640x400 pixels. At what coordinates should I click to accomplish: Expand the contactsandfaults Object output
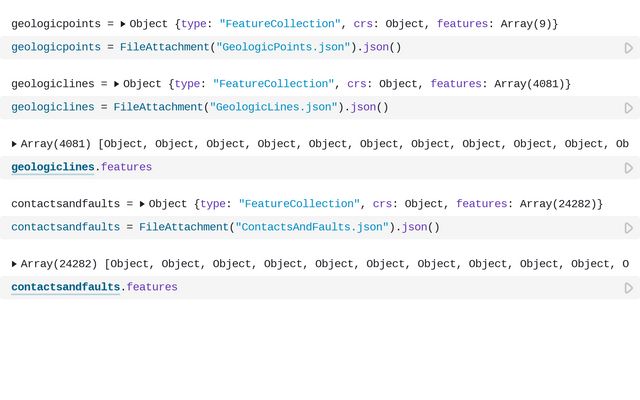(142, 204)
